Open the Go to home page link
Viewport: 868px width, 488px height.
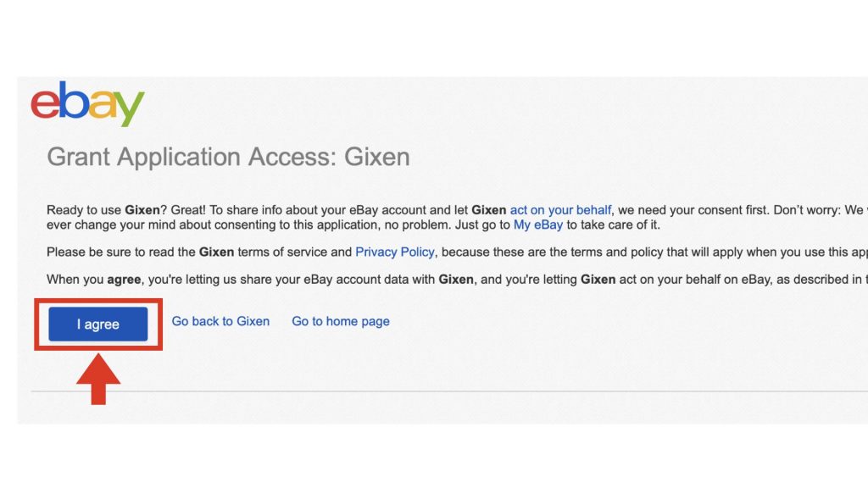coord(341,321)
